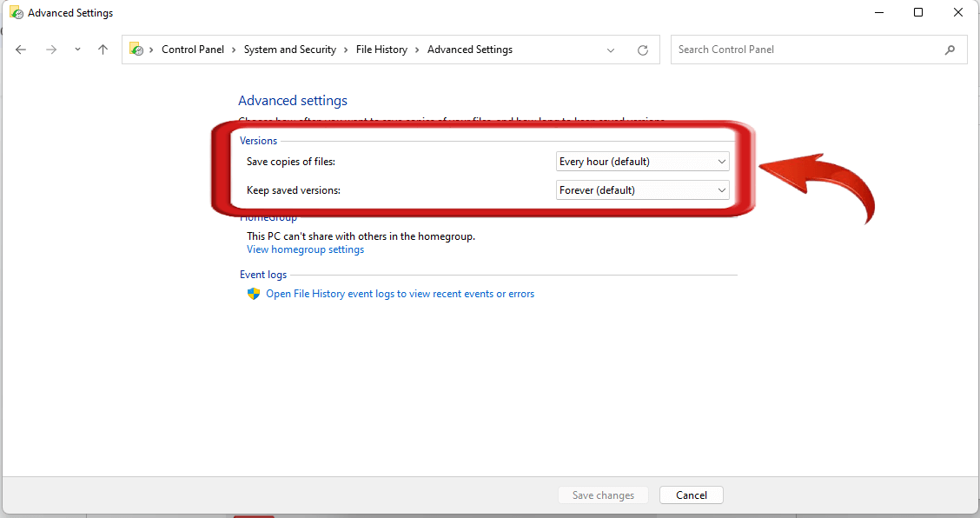Open System and Security from the breadcrumb

click(x=290, y=50)
